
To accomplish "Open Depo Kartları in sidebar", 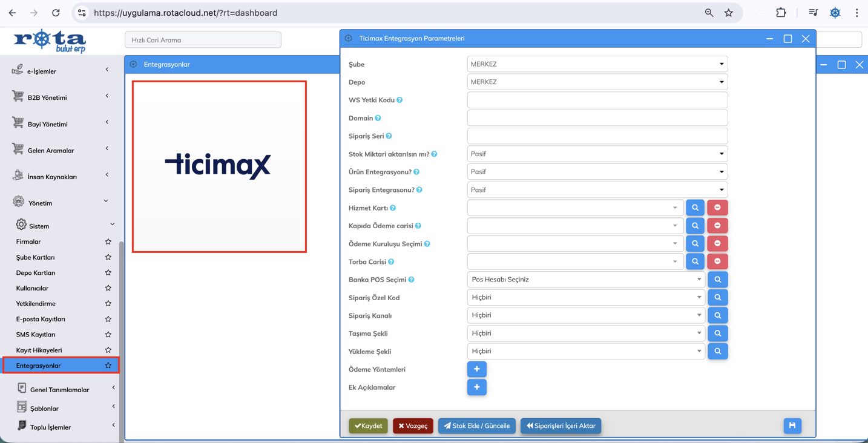I will click(36, 273).
